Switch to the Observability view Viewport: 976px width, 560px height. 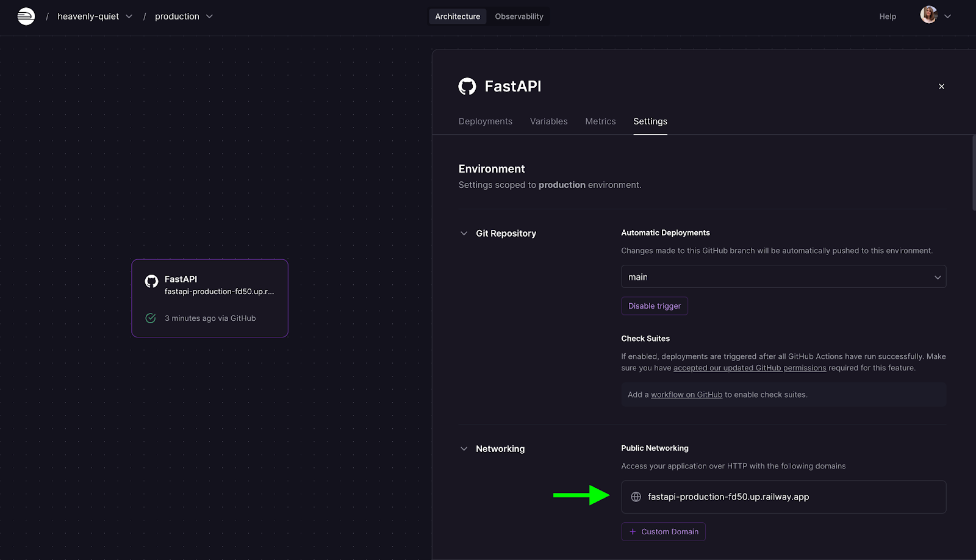point(519,16)
